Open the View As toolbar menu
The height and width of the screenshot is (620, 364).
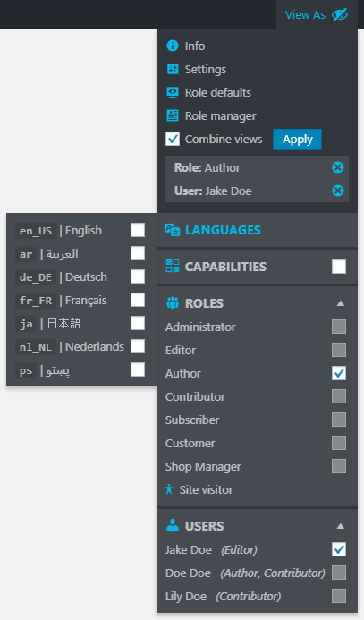pos(317,14)
